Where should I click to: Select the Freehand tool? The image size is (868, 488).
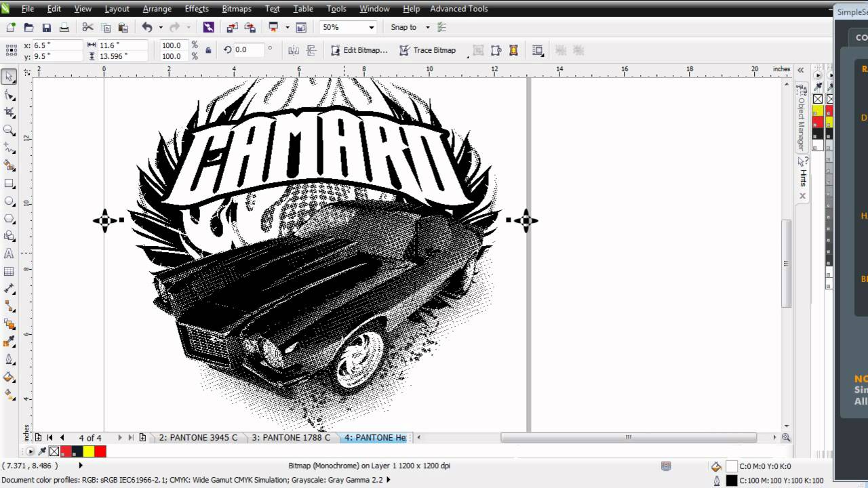(9, 148)
